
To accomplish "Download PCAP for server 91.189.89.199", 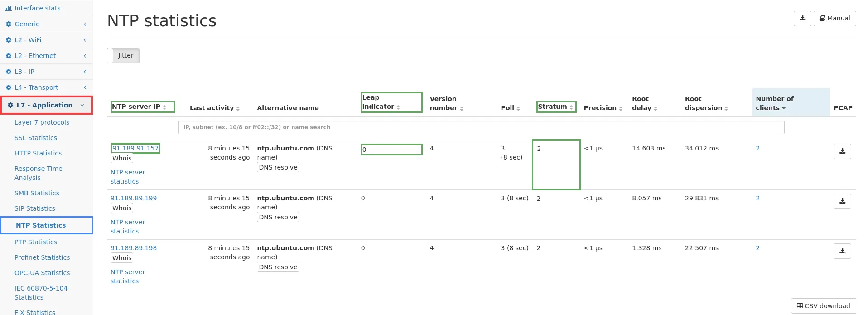I will click(x=842, y=201).
